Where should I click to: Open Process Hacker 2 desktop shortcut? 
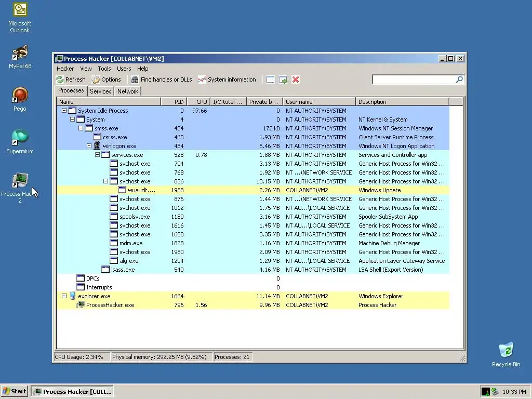[20, 188]
